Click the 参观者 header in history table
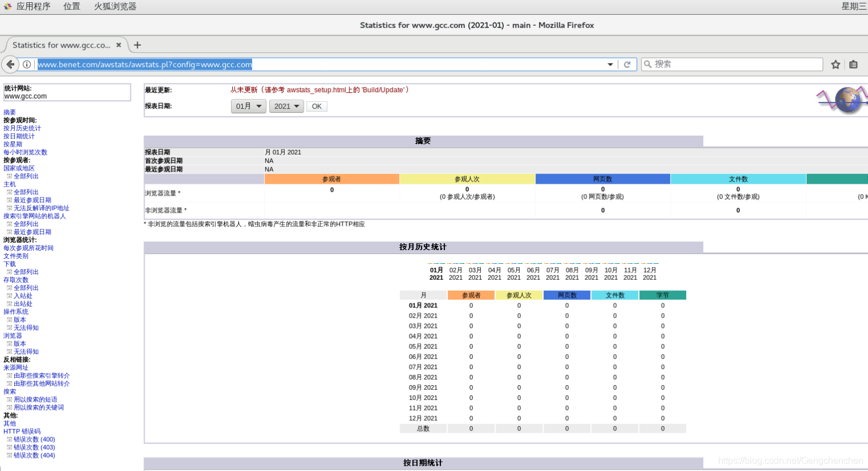 (471, 295)
